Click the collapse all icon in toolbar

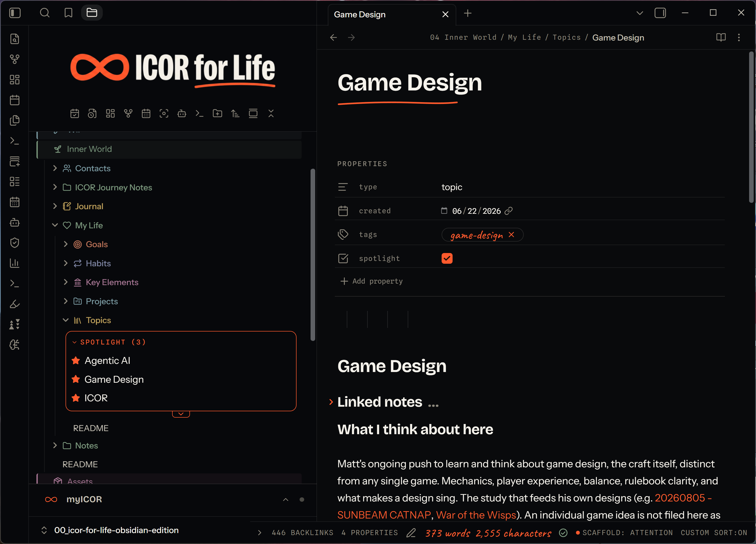271,114
